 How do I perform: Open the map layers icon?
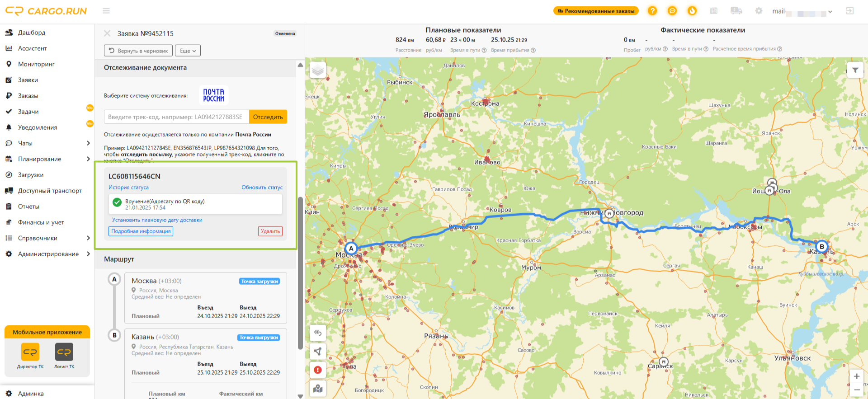click(318, 70)
